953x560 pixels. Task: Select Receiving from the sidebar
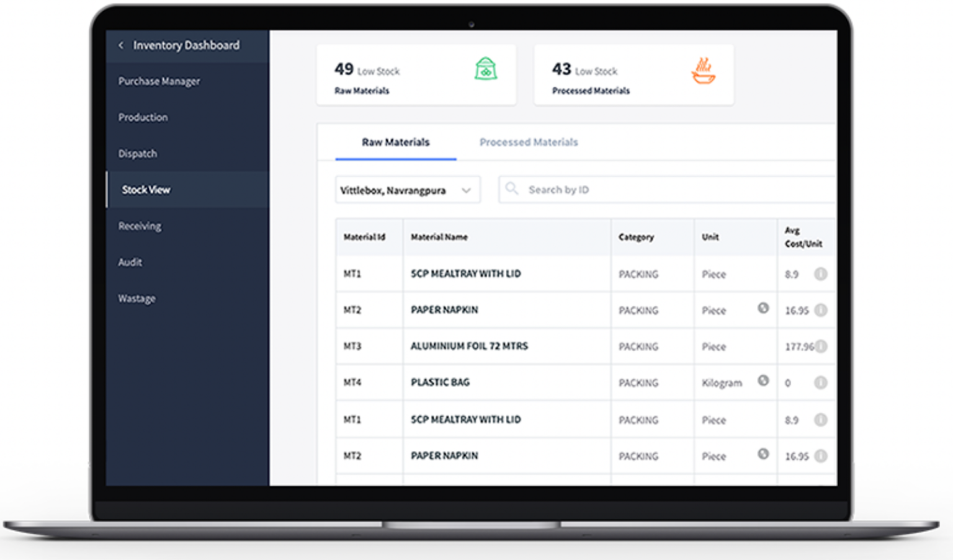pos(140,226)
